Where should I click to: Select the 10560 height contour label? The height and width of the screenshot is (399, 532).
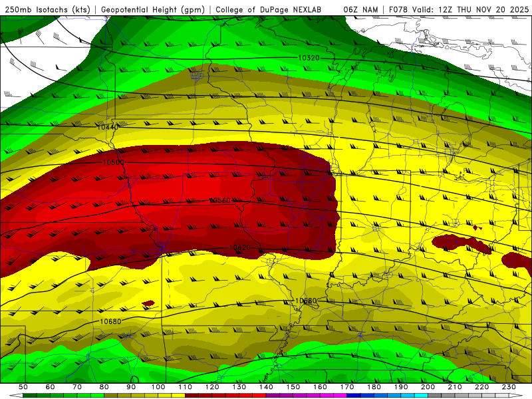(x=220, y=200)
